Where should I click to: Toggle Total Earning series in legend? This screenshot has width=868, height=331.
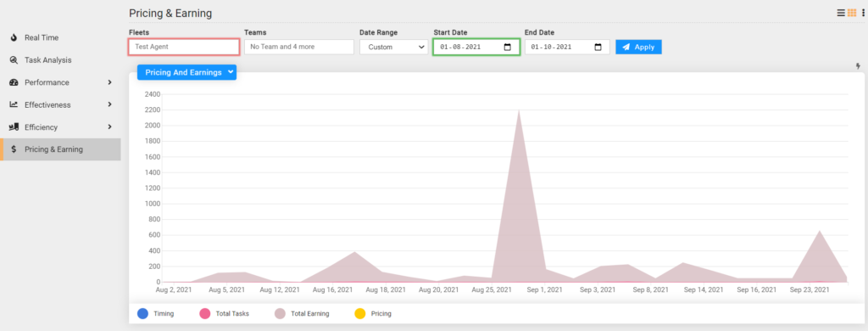click(303, 313)
